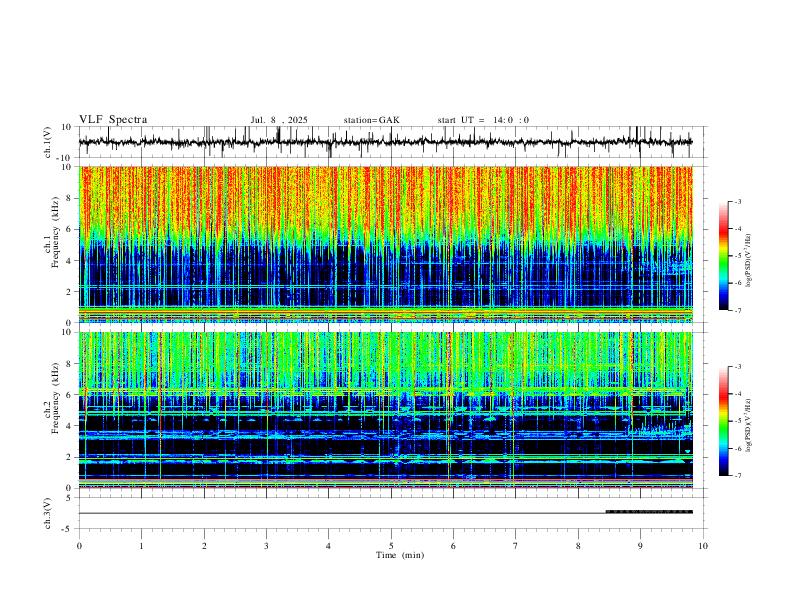Click the thick ch.3 segment after minute 8

pos(649,512)
